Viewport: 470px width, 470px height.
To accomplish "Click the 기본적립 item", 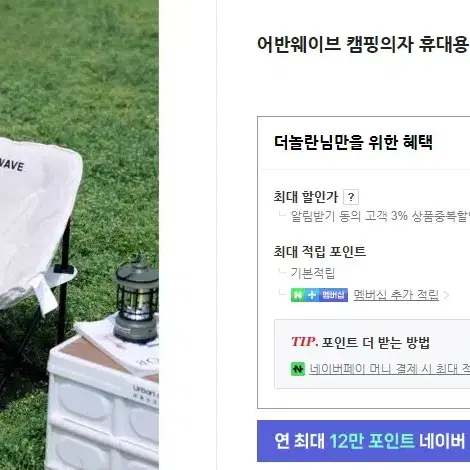I will click(313, 273).
